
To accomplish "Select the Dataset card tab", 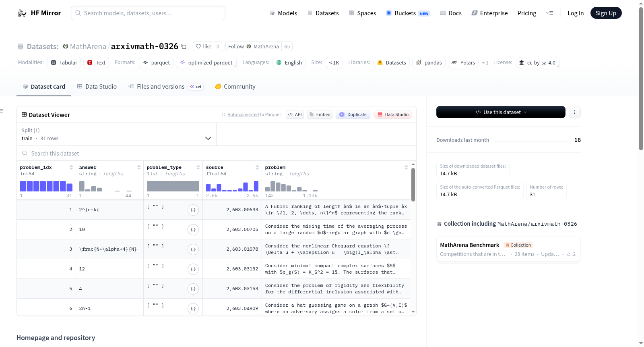I will [43, 86].
